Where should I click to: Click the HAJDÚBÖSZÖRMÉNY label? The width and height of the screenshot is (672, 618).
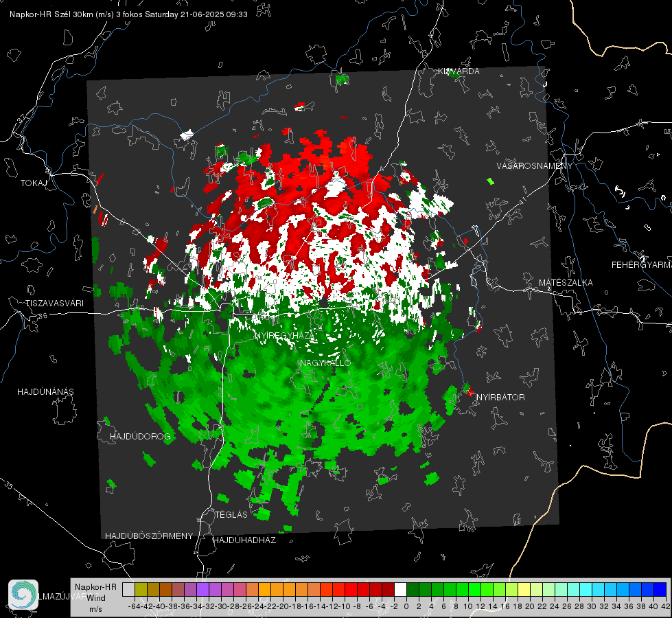pos(149,536)
